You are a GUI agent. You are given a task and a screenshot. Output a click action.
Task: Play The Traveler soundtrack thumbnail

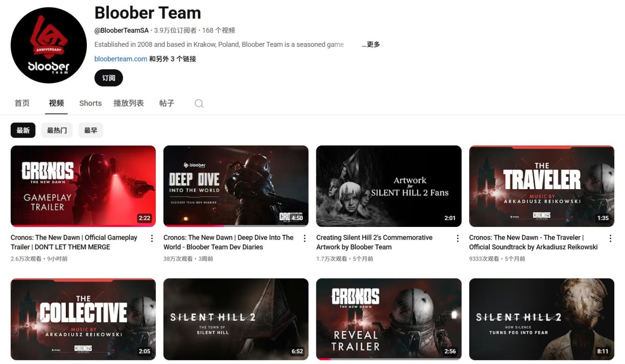tap(542, 186)
